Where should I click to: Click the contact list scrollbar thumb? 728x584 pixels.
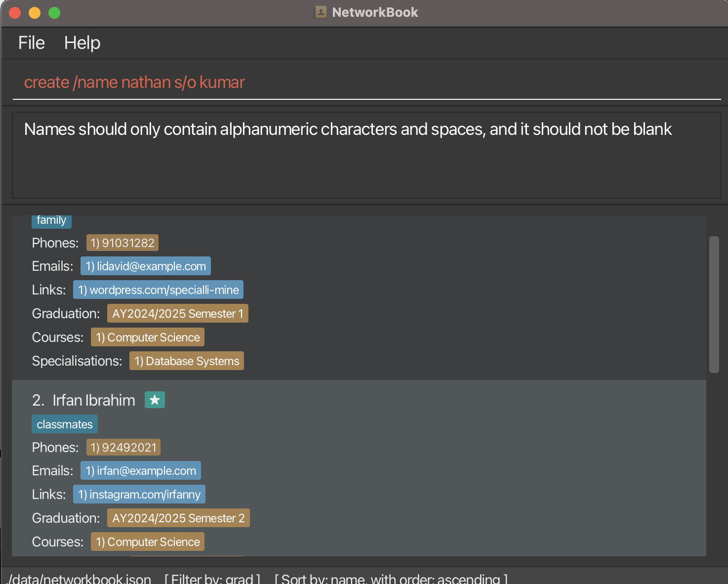(714, 304)
